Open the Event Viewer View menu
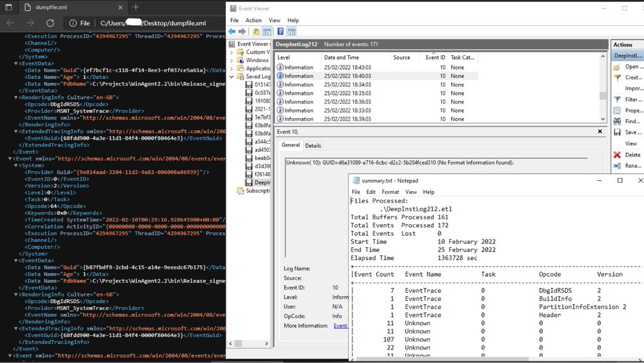644x363 pixels. (274, 20)
